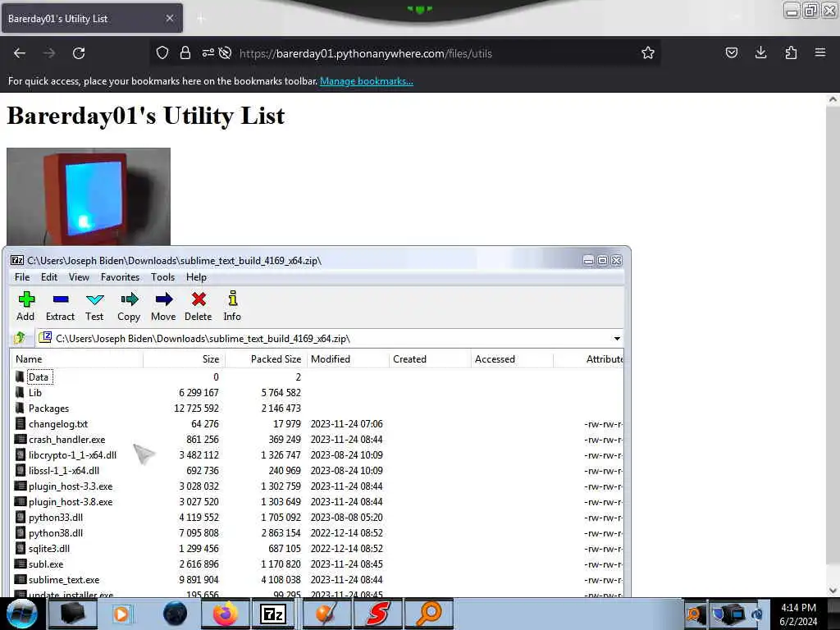Viewport: 840px width, 630px height.
Task: Select python33.dll file
Action: pos(317,517)
